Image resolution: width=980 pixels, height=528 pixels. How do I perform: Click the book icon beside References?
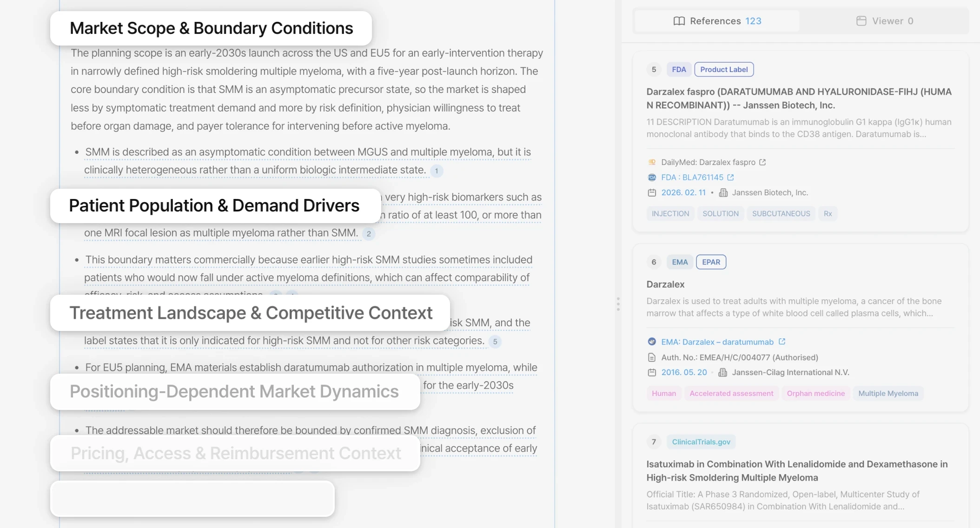pos(679,21)
